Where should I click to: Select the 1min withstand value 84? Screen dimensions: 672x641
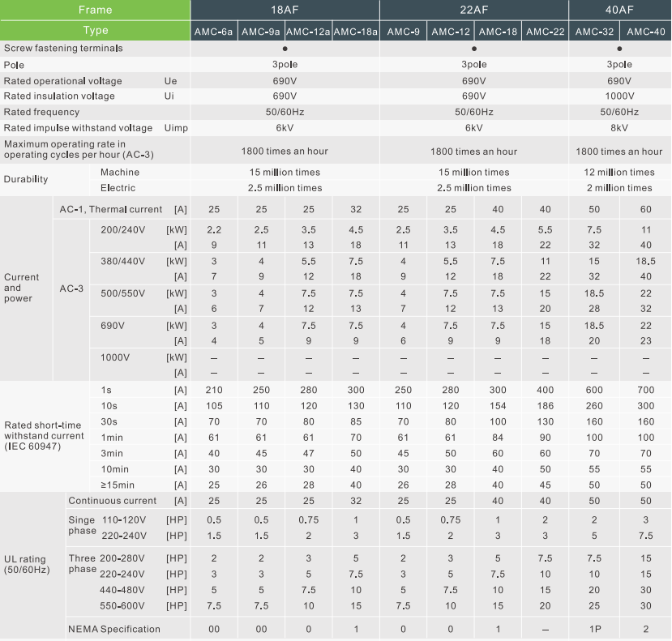(x=498, y=438)
